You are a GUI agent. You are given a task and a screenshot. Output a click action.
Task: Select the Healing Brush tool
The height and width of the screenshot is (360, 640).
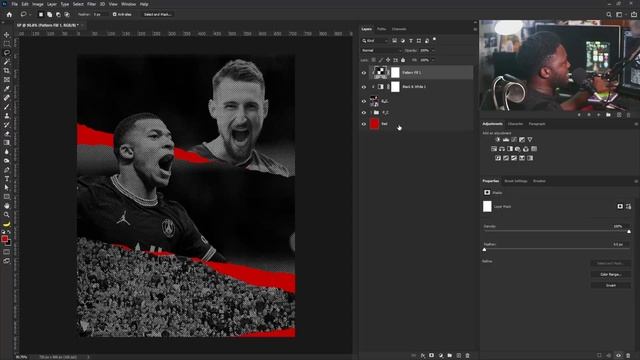7,98
